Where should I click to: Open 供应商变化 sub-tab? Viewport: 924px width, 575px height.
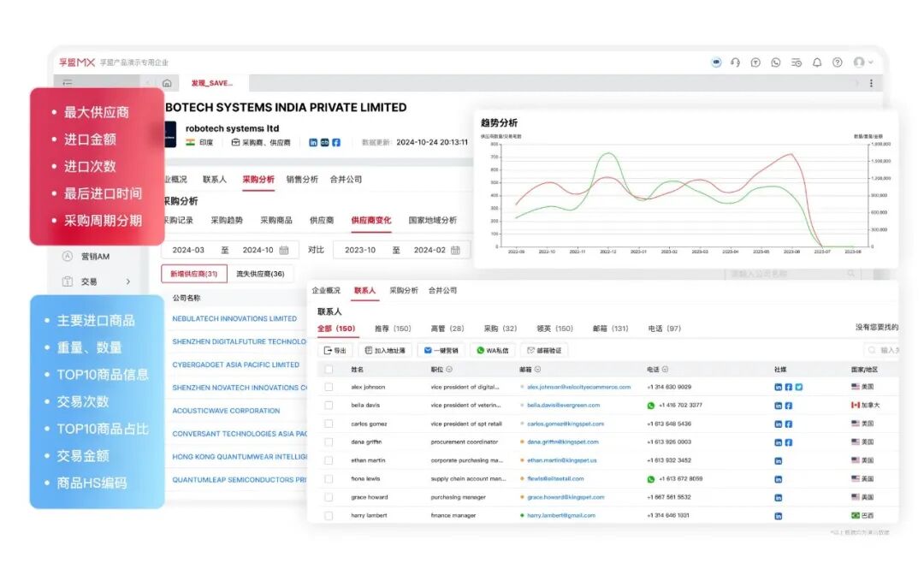coord(371,220)
